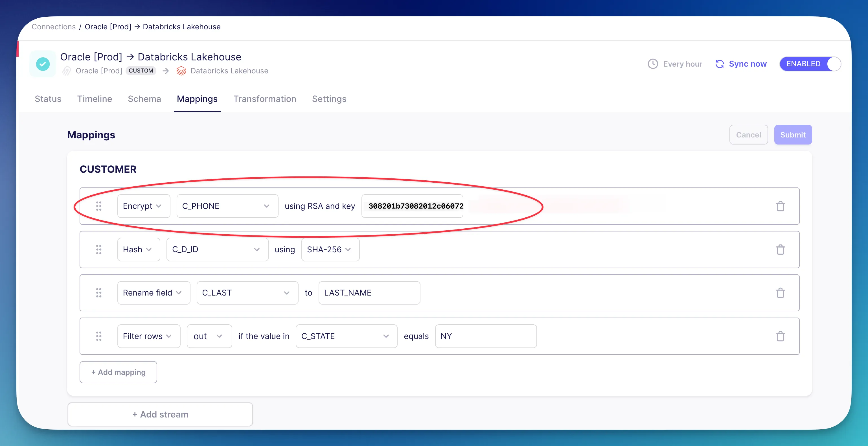The width and height of the screenshot is (868, 446).
Task: Open the Schema tab
Action: [144, 99]
